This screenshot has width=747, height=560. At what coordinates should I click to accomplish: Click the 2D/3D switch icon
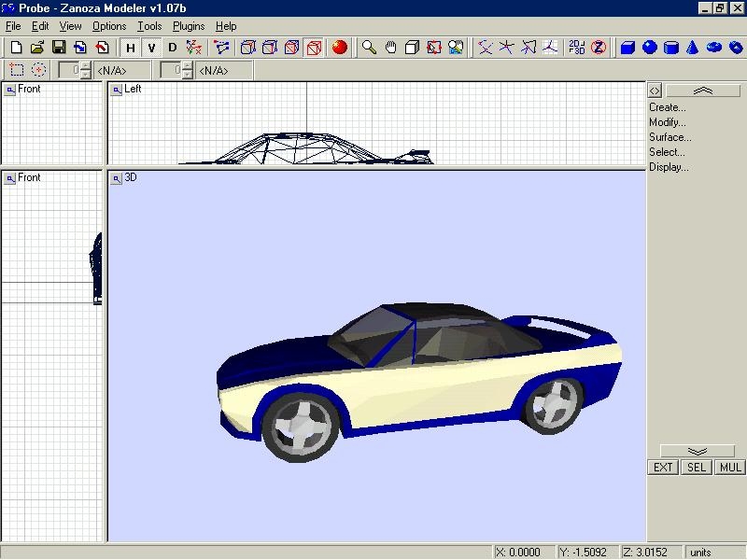(x=575, y=47)
